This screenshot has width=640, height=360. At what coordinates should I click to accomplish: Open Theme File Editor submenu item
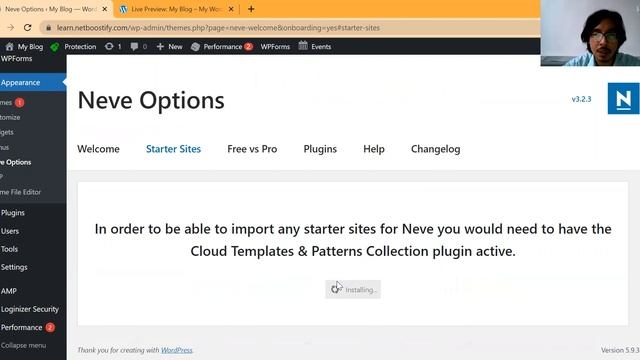pos(20,192)
